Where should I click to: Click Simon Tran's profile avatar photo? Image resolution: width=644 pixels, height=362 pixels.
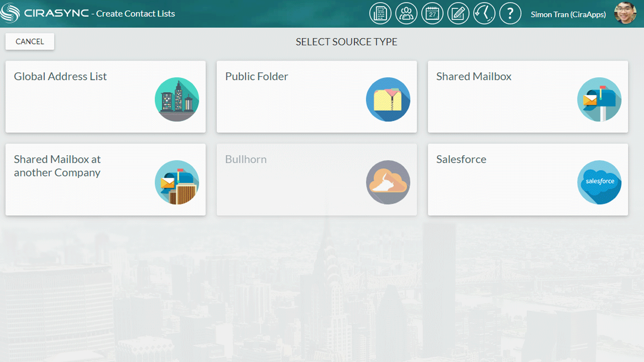(625, 14)
